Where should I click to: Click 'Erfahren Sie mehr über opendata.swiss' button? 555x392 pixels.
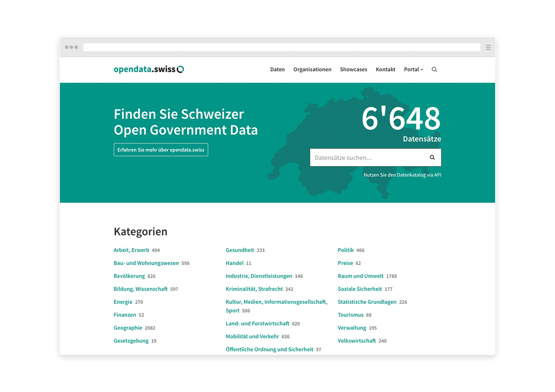pyautogui.click(x=161, y=150)
